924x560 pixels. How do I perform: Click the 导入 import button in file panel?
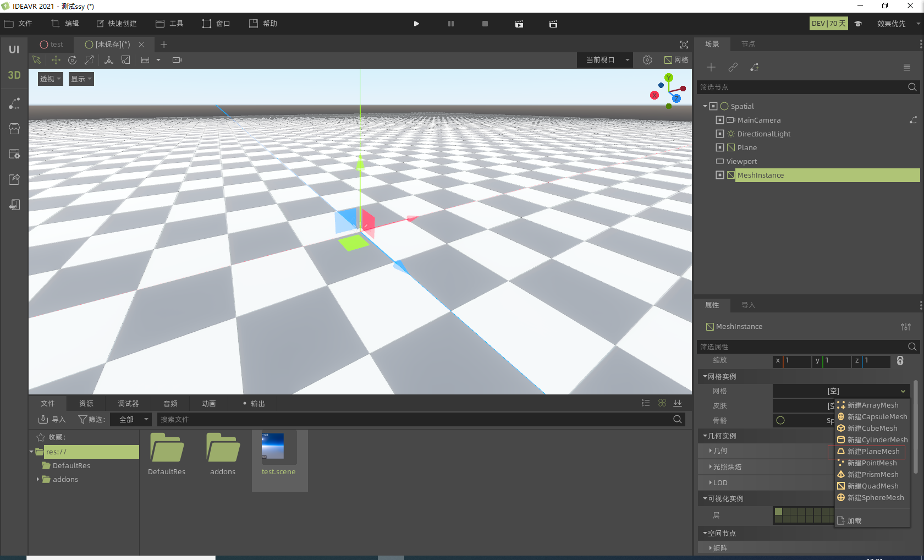coord(52,420)
